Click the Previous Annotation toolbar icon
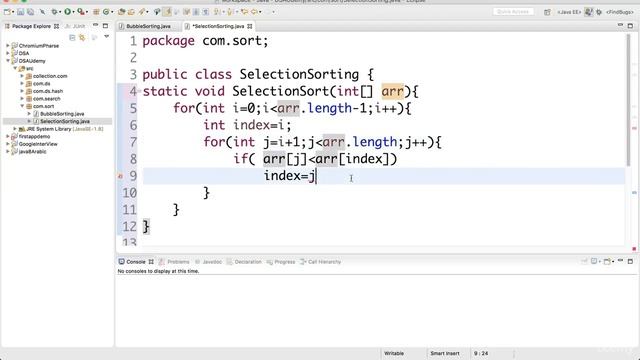Viewport: 640px width, 360px height. click(231, 12)
